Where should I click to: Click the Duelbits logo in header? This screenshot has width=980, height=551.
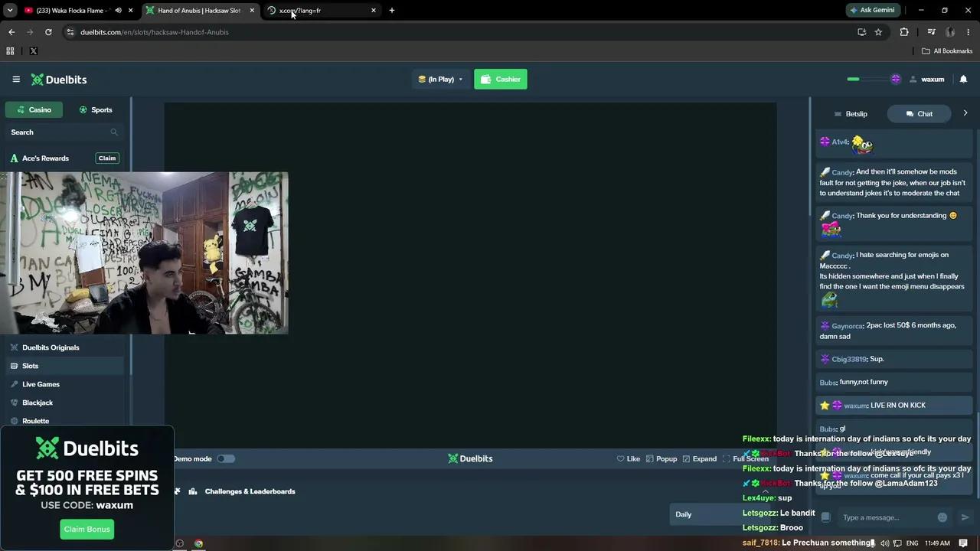pyautogui.click(x=59, y=80)
